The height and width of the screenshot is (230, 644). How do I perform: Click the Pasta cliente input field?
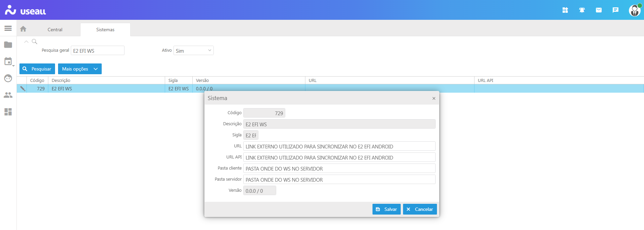pyautogui.click(x=339, y=169)
